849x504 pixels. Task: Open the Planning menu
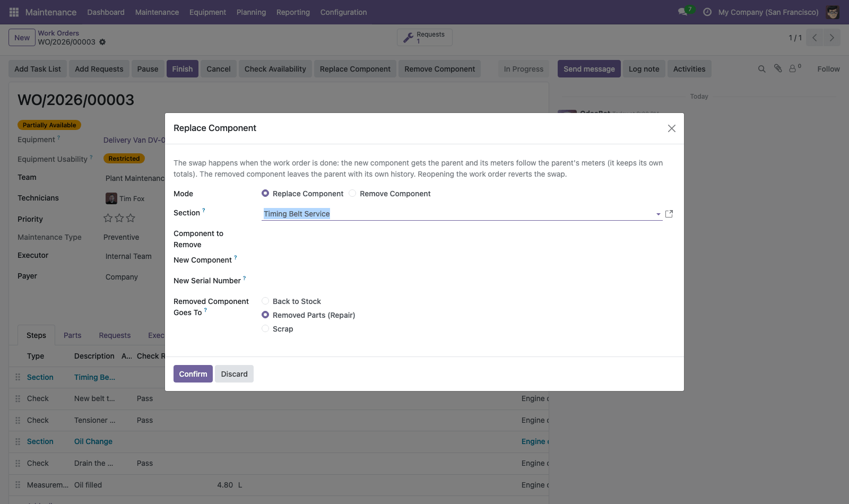pos(251,12)
